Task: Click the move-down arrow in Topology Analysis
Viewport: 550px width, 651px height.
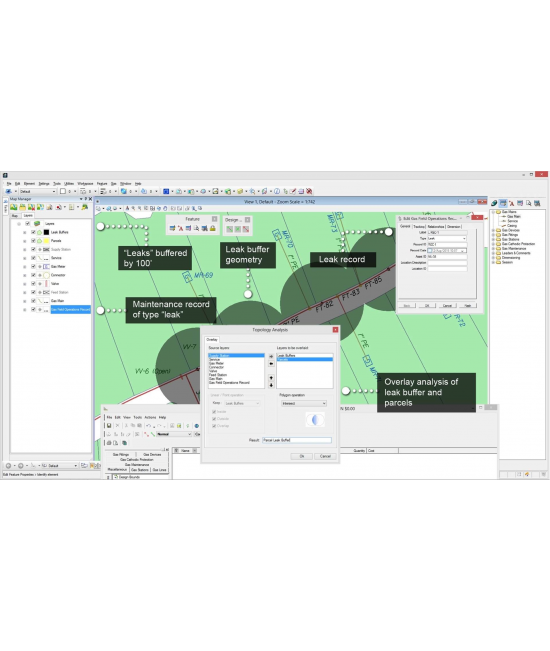Action: point(271,385)
